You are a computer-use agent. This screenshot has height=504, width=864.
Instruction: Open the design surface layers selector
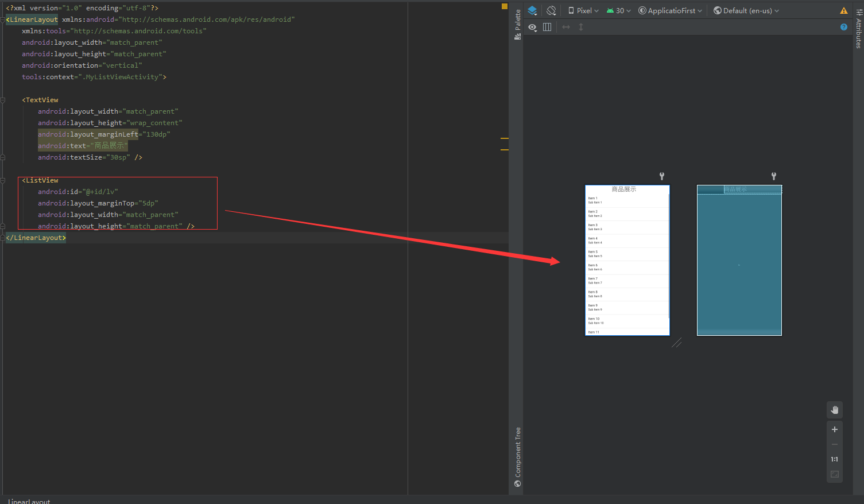(x=532, y=10)
